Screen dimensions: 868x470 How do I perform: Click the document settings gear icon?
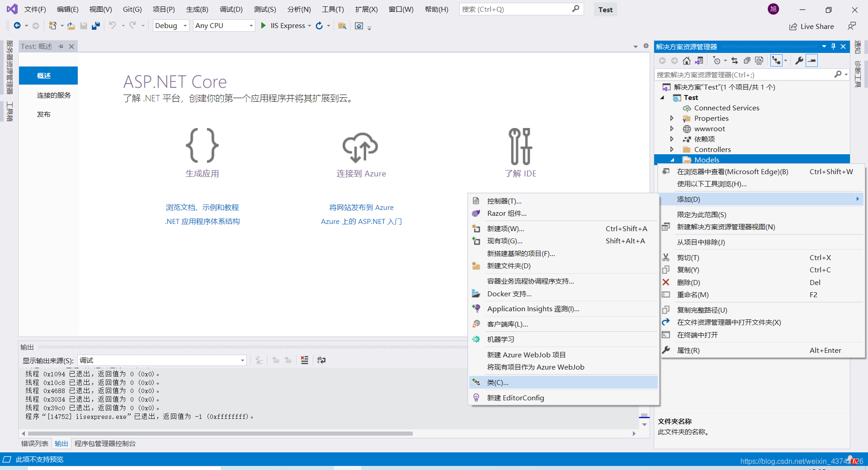646,46
